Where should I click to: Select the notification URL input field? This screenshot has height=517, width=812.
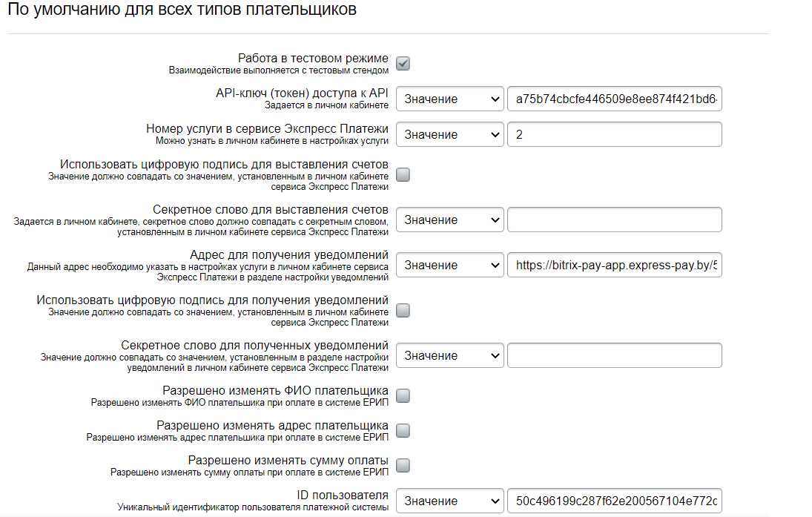[x=614, y=265]
